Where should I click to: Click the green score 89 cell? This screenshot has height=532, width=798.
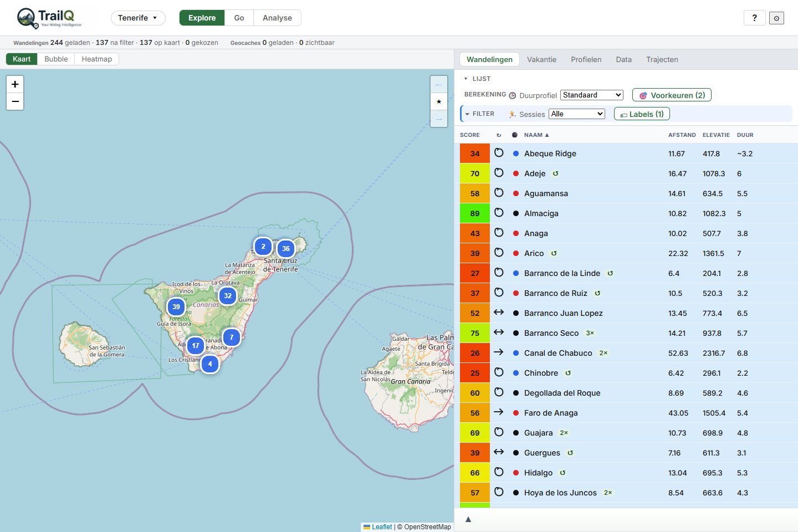point(475,213)
